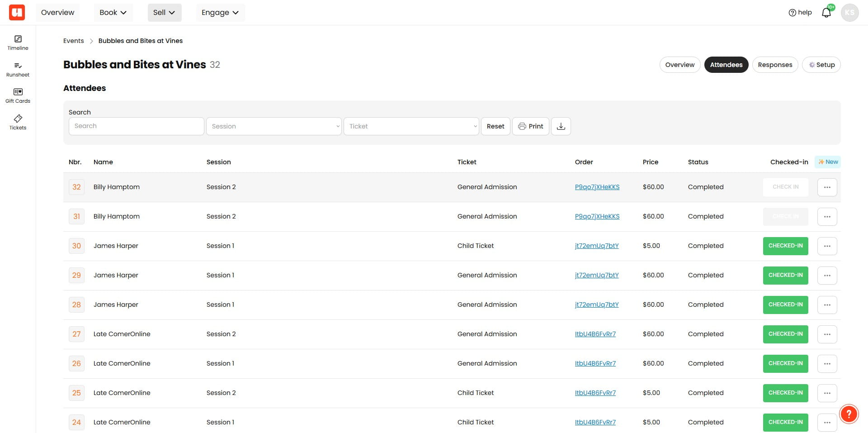Open the red help chat bubble
868x433 pixels.
pyautogui.click(x=849, y=414)
